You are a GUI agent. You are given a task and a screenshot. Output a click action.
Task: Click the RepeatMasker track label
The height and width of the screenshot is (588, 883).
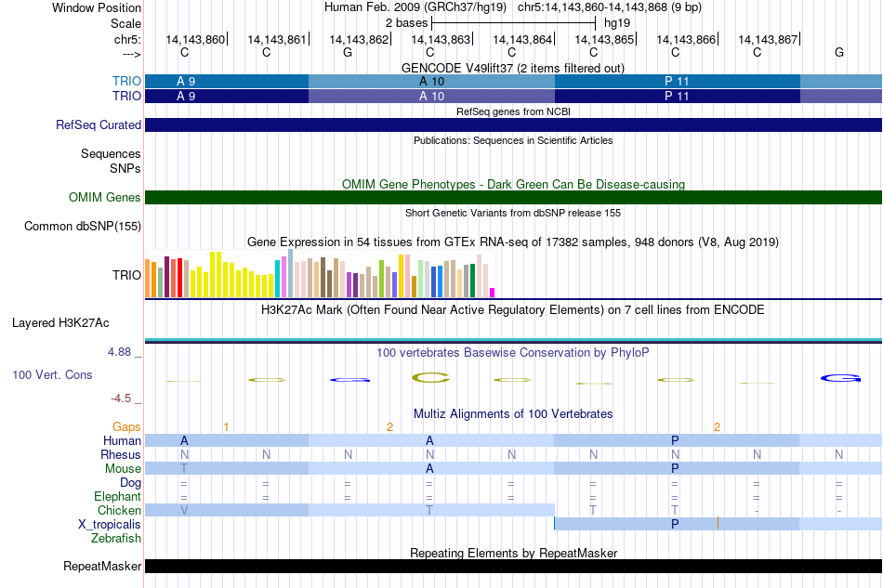click(102, 566)
